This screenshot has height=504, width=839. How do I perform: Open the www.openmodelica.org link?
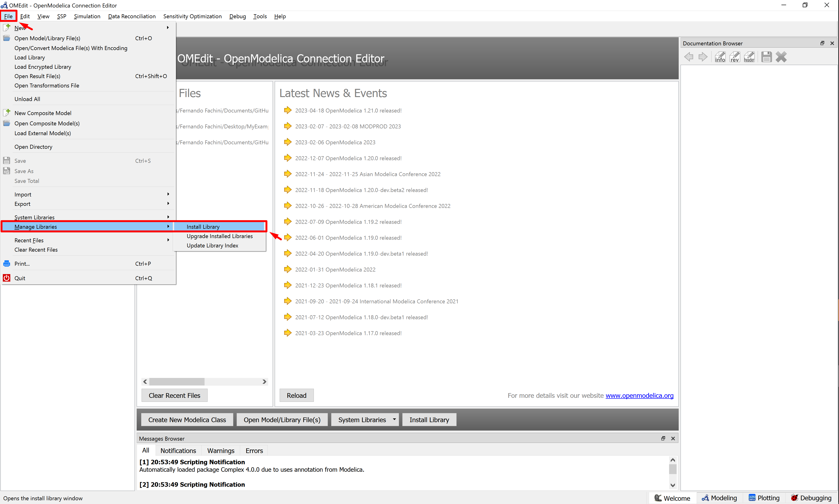(x=639, y=395)
